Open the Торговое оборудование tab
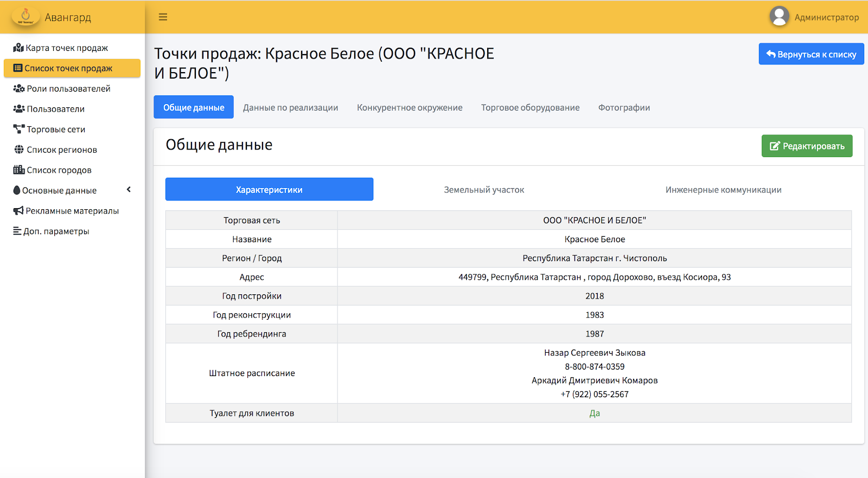 click(530, 107)
